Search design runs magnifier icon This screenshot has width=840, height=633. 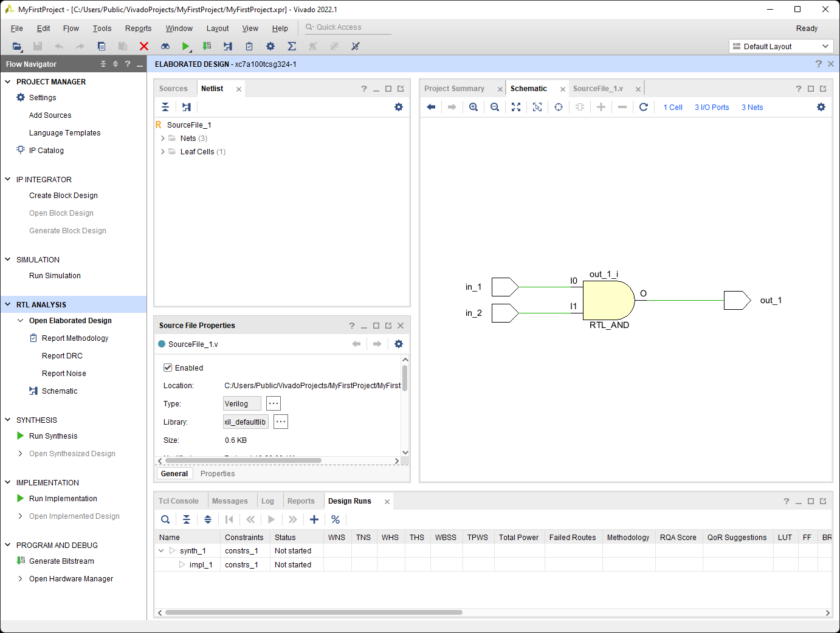pos(165,519)
